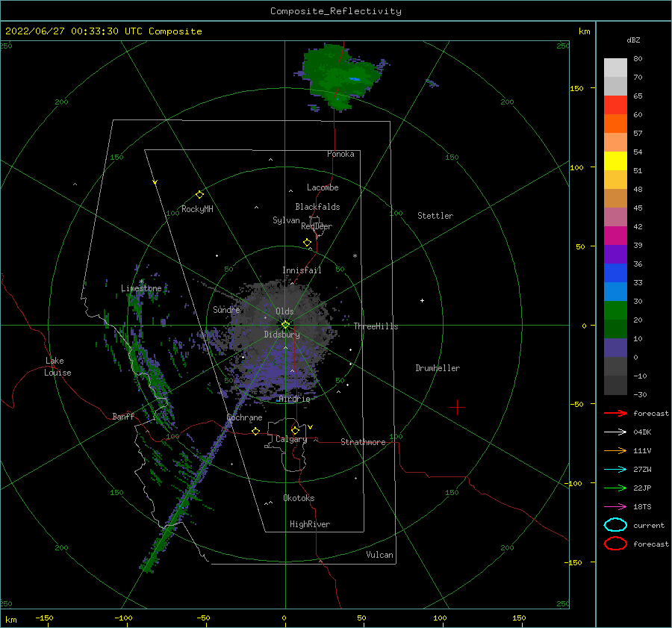Pick the yellow 51-54 dBZ swatch

click(615, 161)
